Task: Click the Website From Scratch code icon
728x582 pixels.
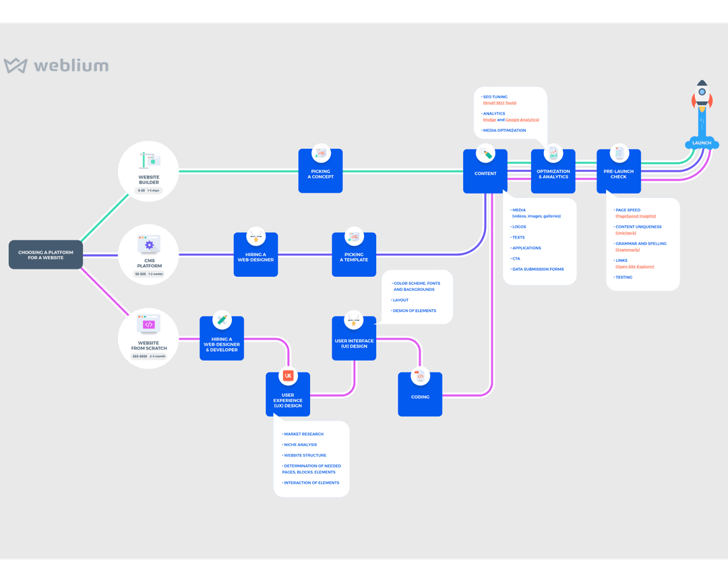Action: pyautogui.click(x=148, y=324)
